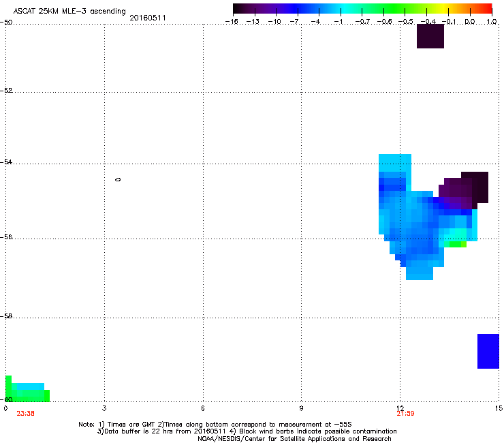Image resolution: width=504 pixels, height=443 pixels.
Task: Click the dark purple data square at the top
Action: (430, 36)
